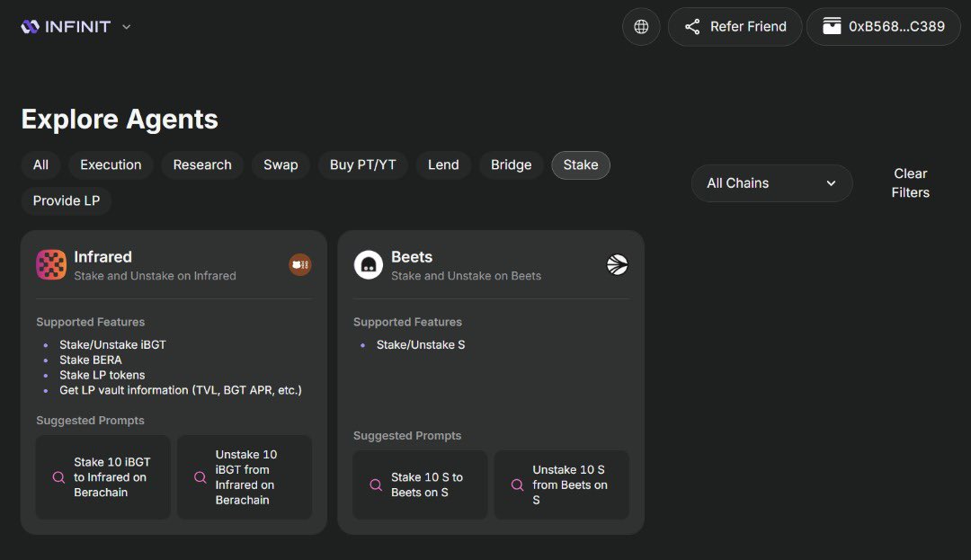The image size is (971, 560).
Task: Choose prompt Unstake 10 iBGT from Infrared
Action: pyautogui.click(x=245, y=477)
